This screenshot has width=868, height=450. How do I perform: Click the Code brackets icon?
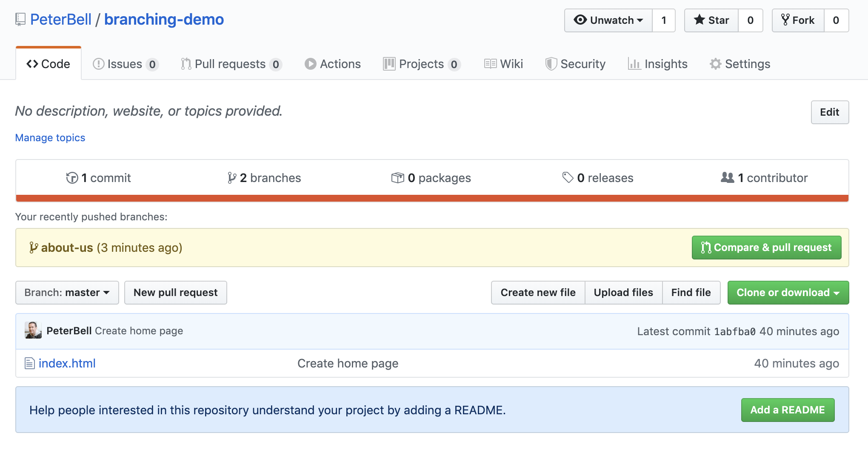click(x=32, y=64)
